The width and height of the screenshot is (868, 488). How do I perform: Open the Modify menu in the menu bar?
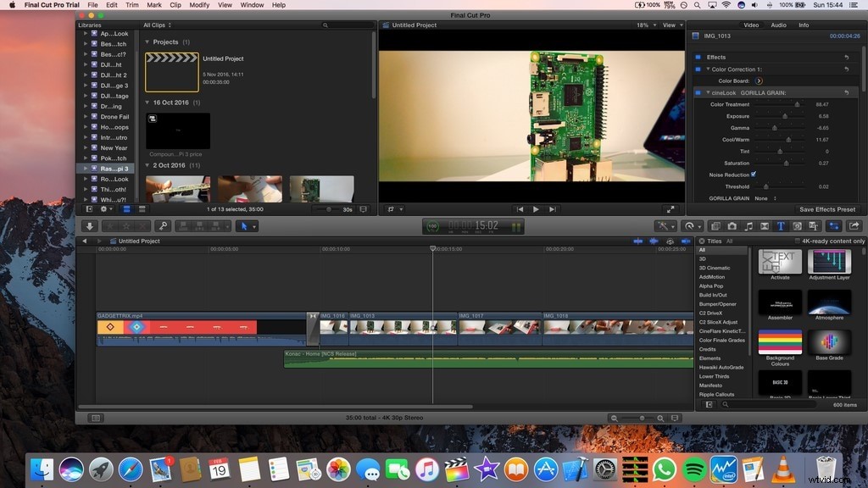pyautogui.click(x=199, y=5)
